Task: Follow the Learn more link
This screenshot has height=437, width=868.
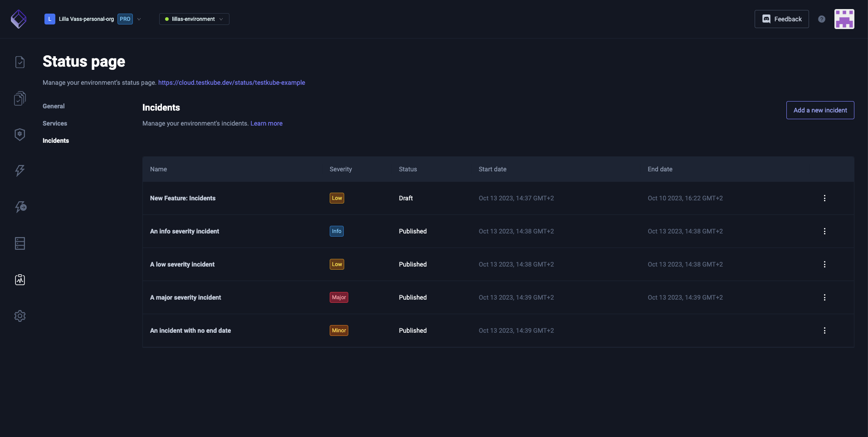Action: (266, 123)
